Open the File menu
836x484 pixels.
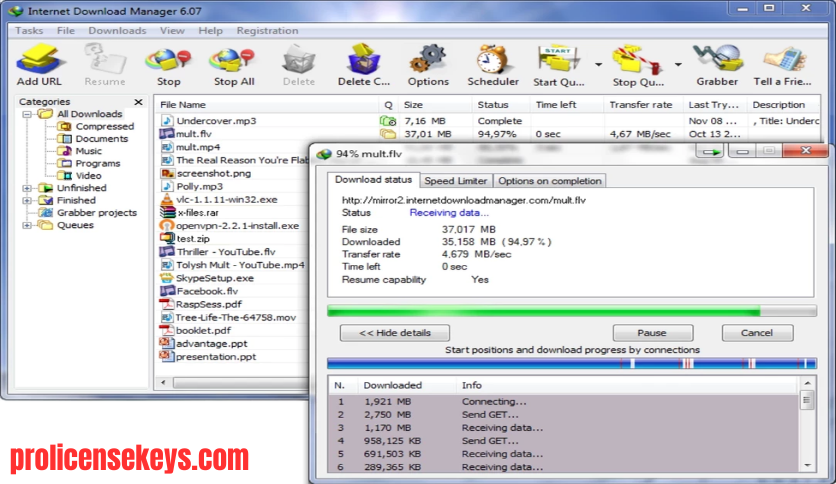(x=66, y=30)
